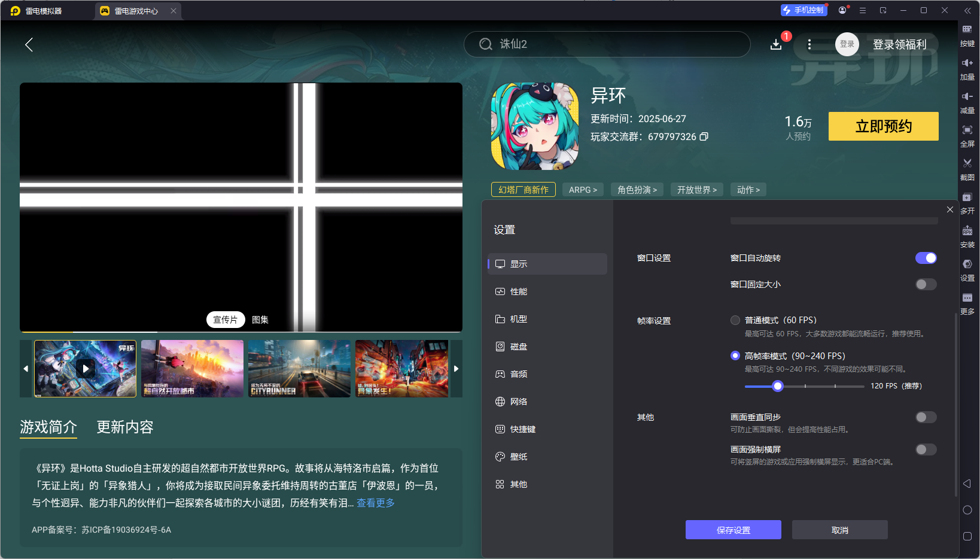Open the hamburger menu in title bar
Image resolution: width=980 pixels, height=559 pixels.
pyautogui.click(x=863, y=10)
